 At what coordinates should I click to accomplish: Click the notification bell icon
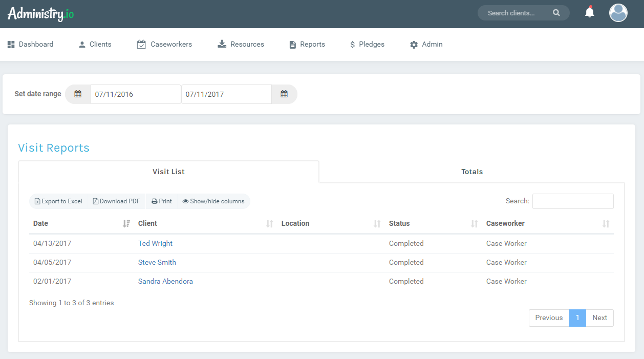[x=590, y=12]
